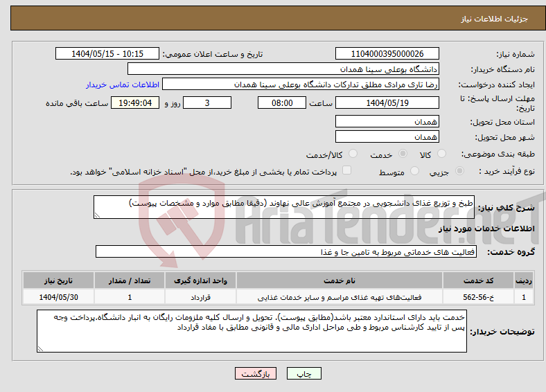Click the deadline hour field 08:00
The image size is (546, 392).
(x=282, y=103)
